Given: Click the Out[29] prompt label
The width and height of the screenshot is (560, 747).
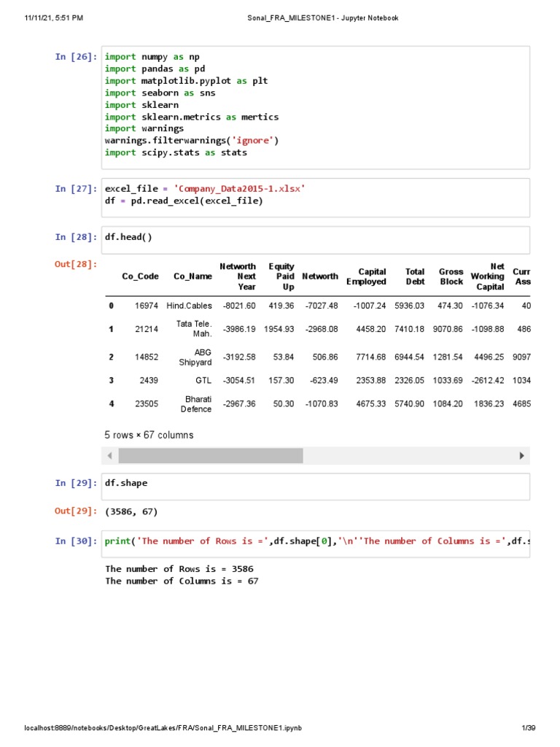Looking at the screenshot, I should pos(76,511).
